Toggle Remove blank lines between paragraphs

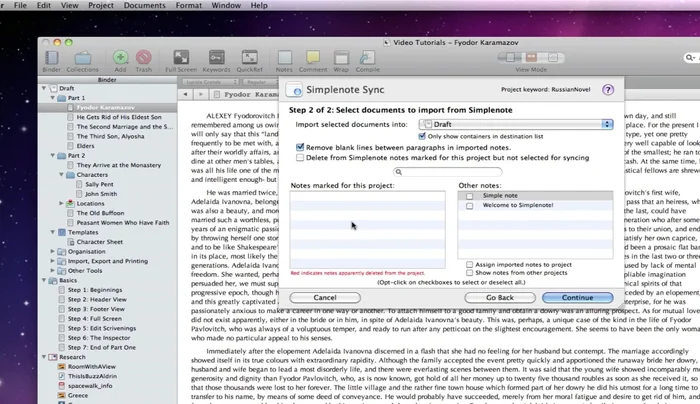[300, 147]
